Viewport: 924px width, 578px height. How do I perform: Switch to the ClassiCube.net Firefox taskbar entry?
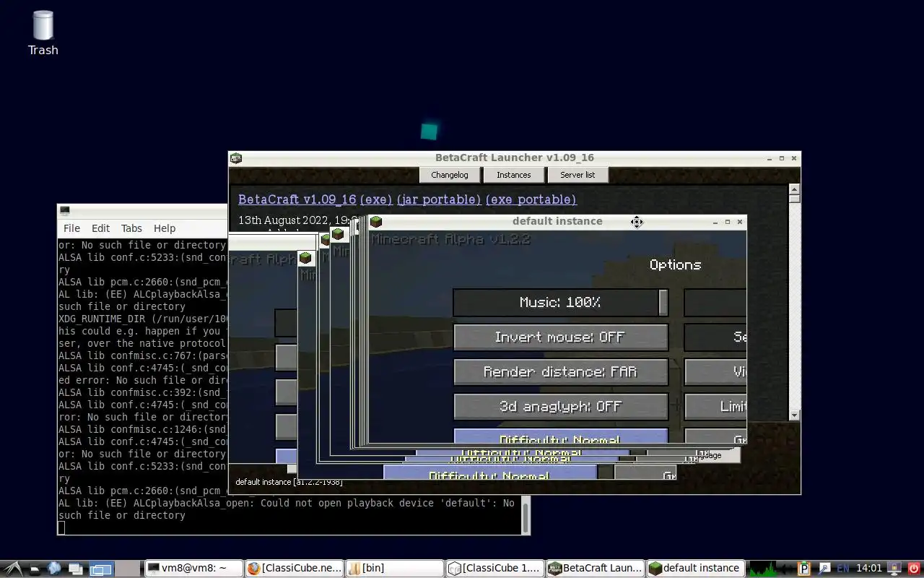coord(293,569)
